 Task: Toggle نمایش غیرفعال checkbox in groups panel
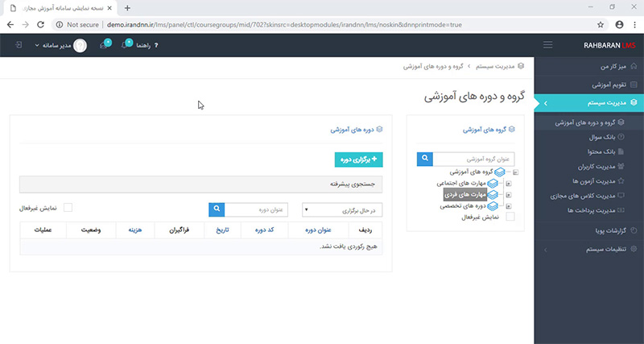(510, 217)
